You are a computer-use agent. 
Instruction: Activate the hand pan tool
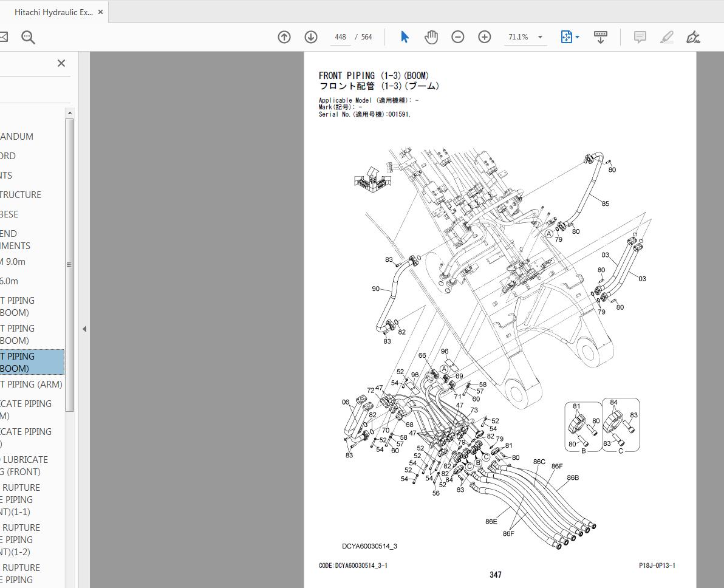coord(431,37)
